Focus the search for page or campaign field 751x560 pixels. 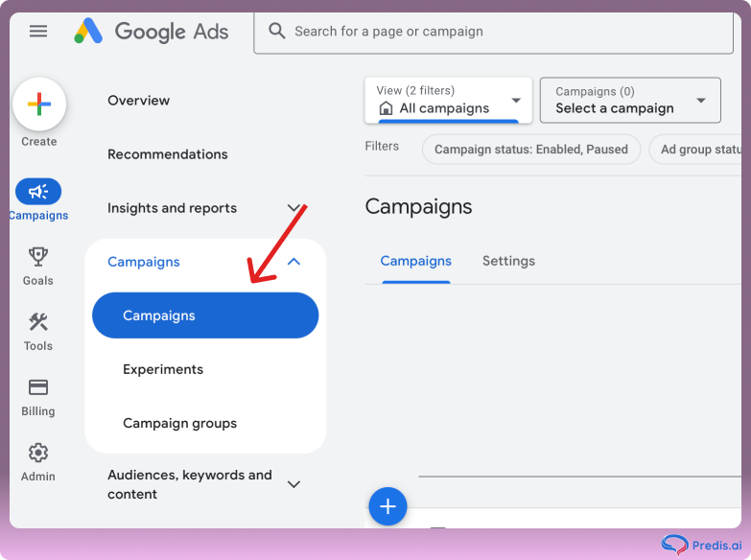(493, 32)
